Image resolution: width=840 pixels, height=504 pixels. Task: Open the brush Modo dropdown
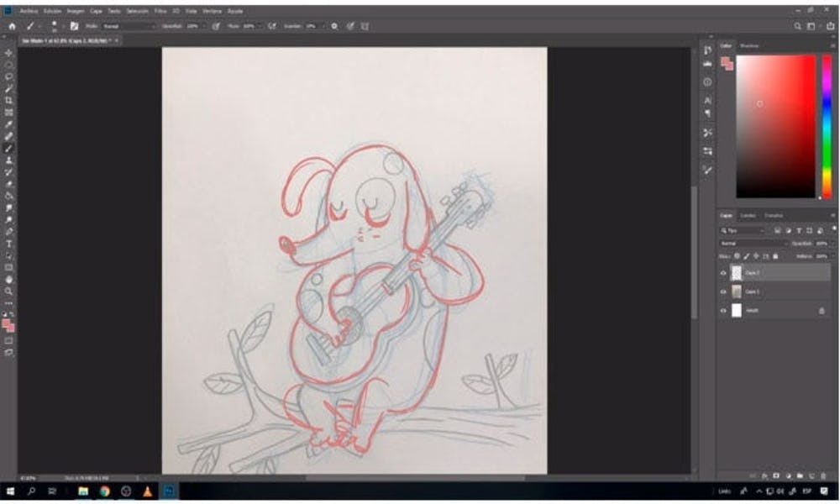point(126,26)
